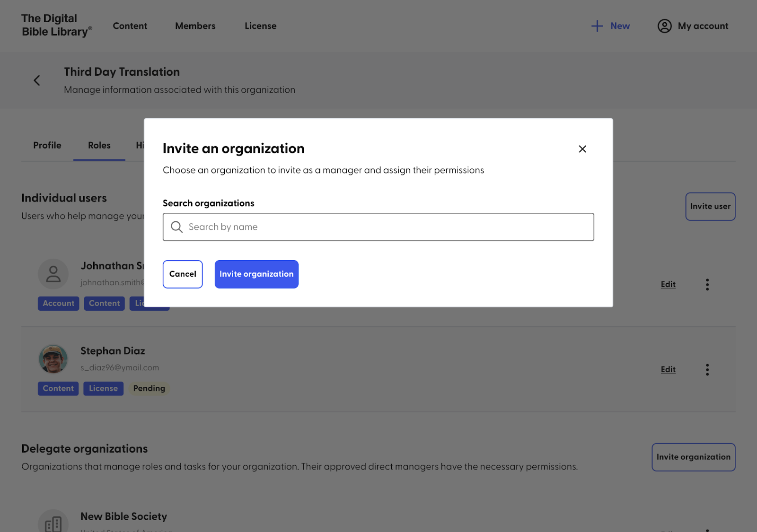Click Invite organization in Delegate organizations section
The height and width of the screenshot is (532, 757).
coord(694,457)
